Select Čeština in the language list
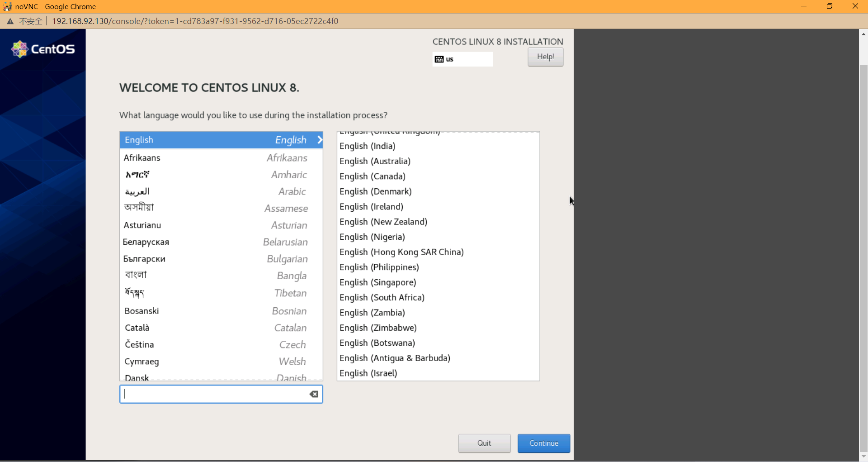The width and height of the screenshot is (868, 462). click(221, 344)
